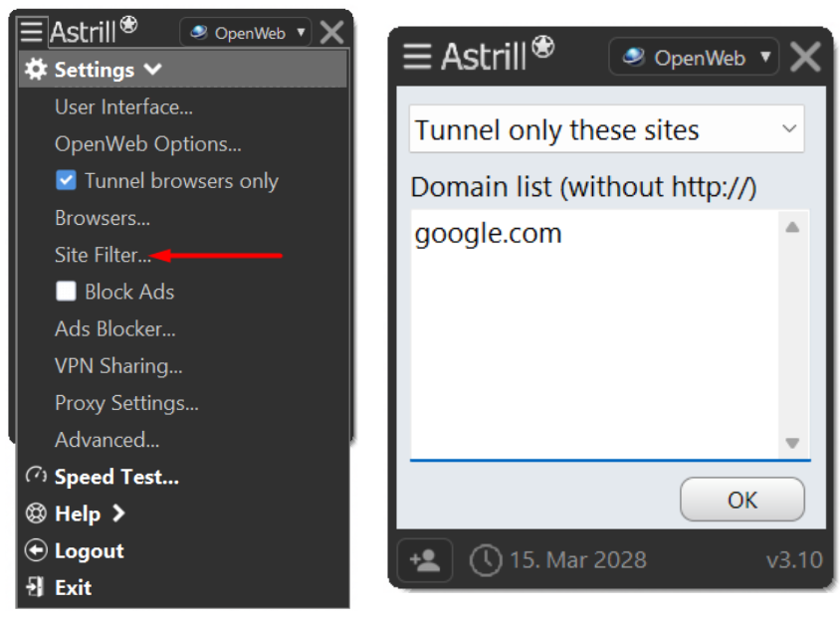
Task: Open Ads Blocker menu item
Action: [x=115, y=328]
